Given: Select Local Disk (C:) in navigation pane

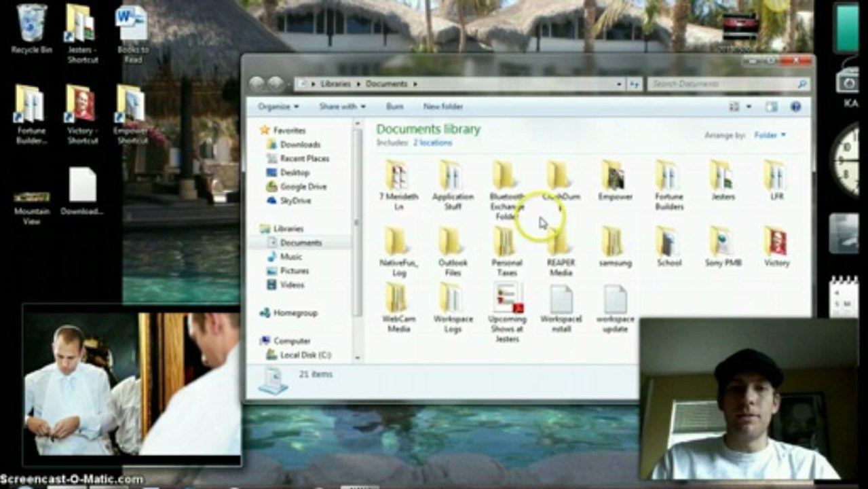Looking at the screenshot, I should point(299,355).
